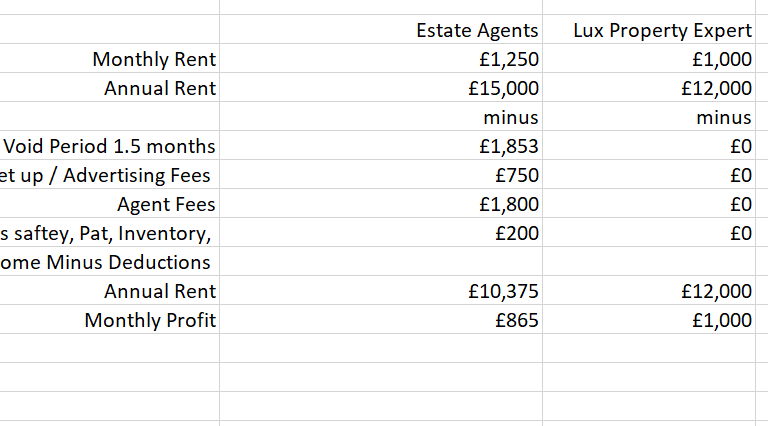Select the £1,853 void period cell

coord(509,146)
